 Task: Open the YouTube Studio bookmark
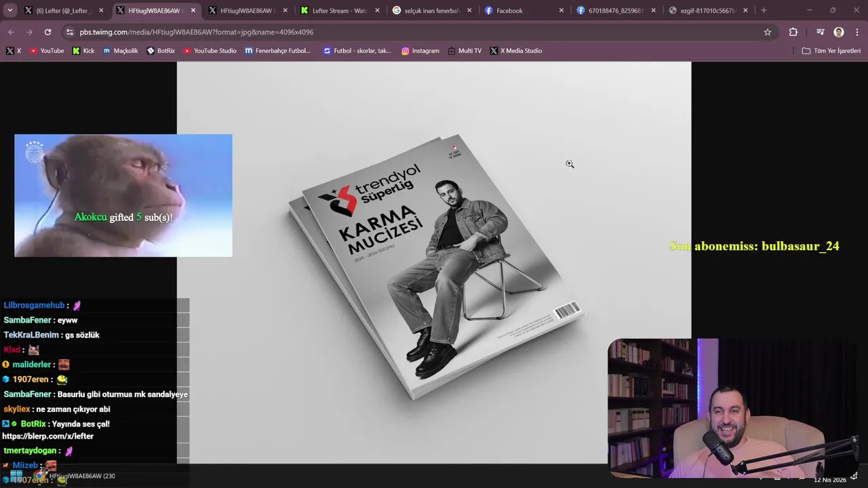[210, 51]
